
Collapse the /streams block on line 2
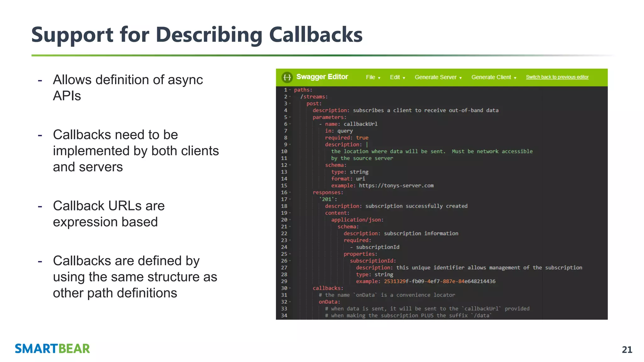tap(290, 97)
